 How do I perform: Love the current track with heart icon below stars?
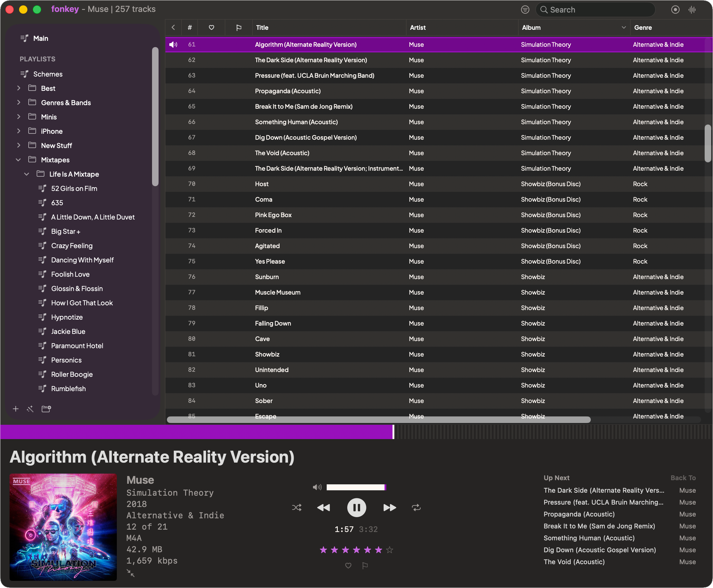pyautogui.click(x=348, y=565)
